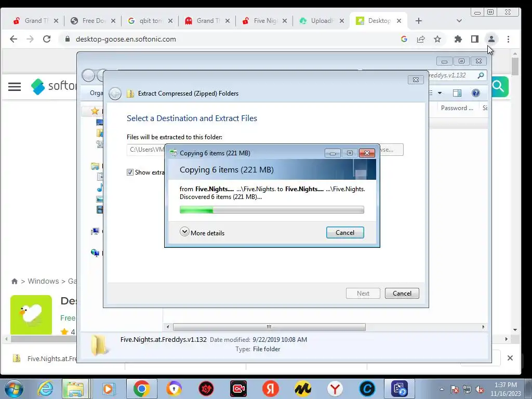The image size is (532, 399).
Task: Switch to first Grand Theft tab
Action: pyautogui.click(x=35, y=21)
